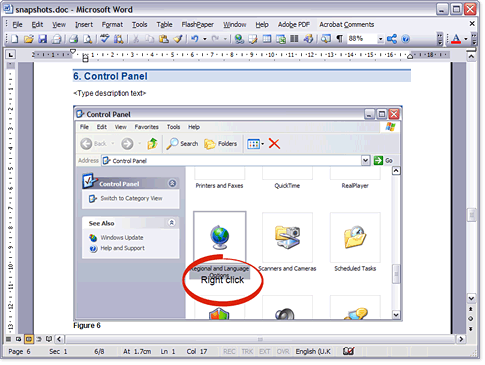Open the Microsoft Word Help icon
Image resolution: width=485 pixels, height=365 pixels.
pos(405,39)
